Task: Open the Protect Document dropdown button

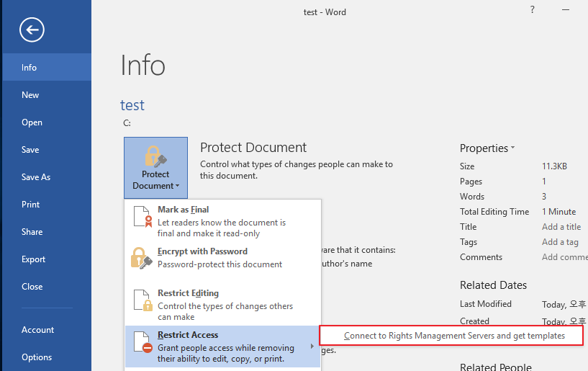Action: pyautogui.click(x=155, y=167)
